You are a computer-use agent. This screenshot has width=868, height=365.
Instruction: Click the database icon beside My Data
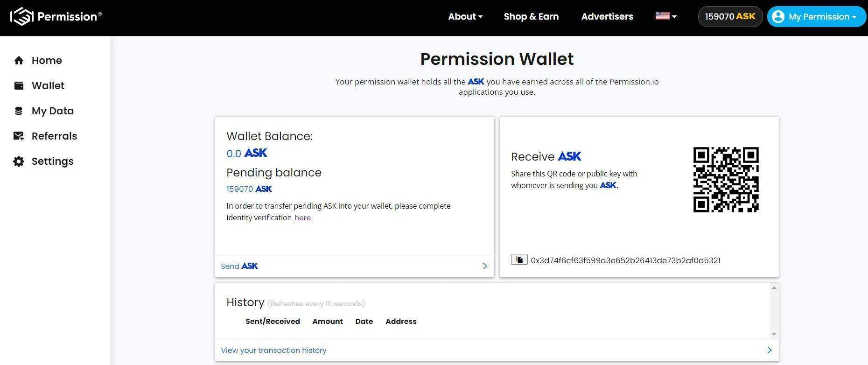[x=19, y=111]
